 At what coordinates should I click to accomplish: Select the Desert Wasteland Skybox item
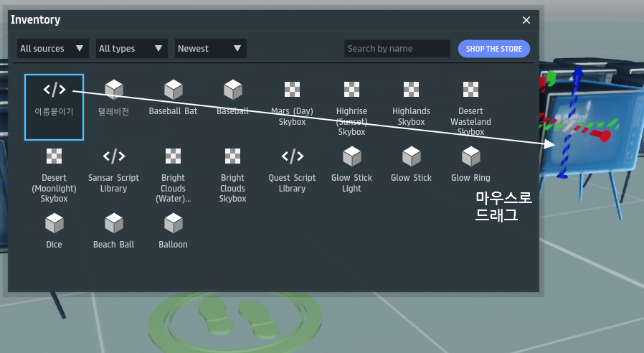(x=470, y=108)
